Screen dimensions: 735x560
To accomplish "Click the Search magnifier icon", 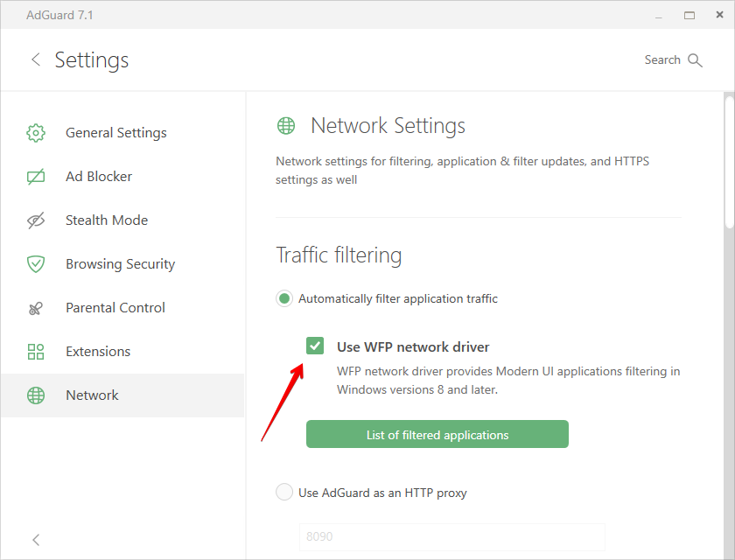I will click(x=695, y=60).
